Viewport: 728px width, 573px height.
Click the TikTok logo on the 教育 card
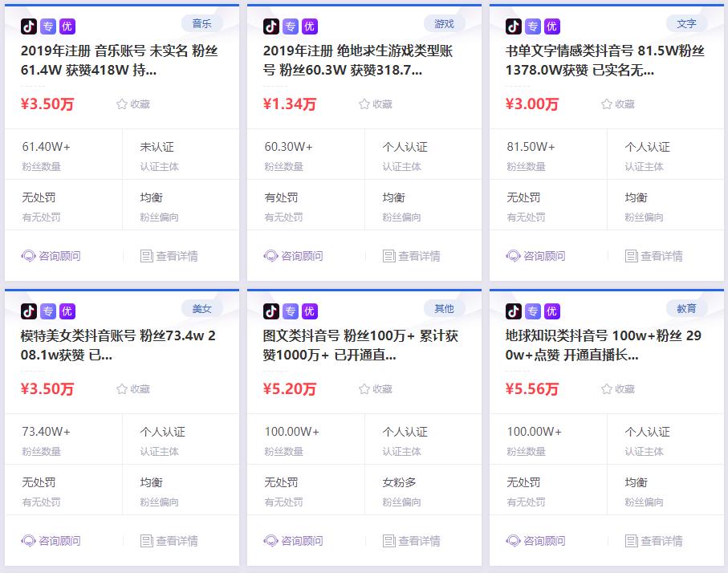pos(514,311)
